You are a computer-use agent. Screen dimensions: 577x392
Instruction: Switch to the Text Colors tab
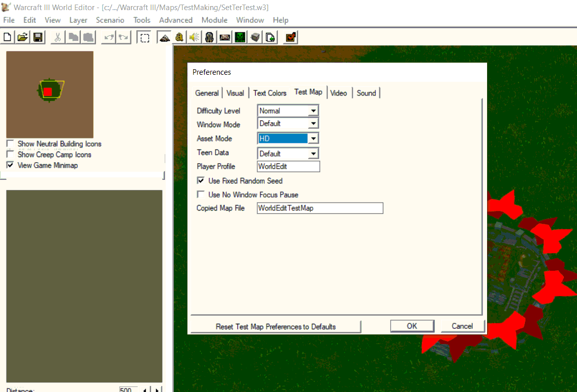pyautogui.click(x=270, y=93)
